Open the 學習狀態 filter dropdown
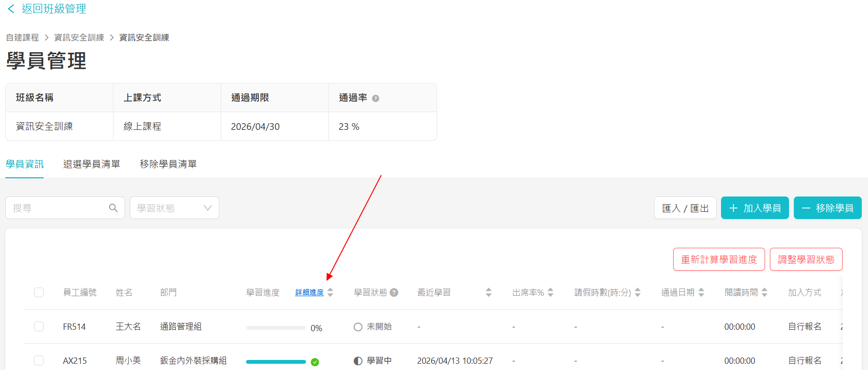The width and height of the screenshot is (868, 370). pos(174,208)
